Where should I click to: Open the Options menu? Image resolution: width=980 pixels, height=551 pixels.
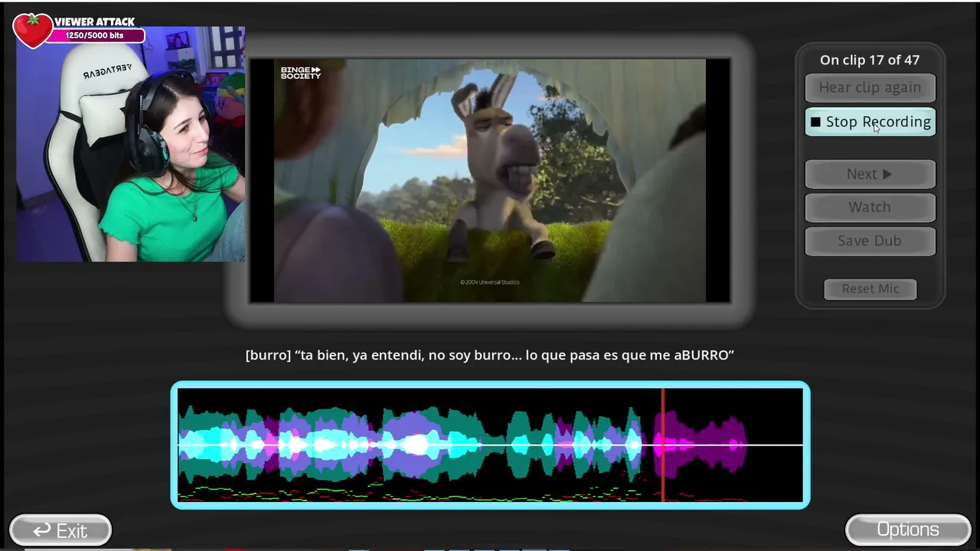(x=908, y=530)
